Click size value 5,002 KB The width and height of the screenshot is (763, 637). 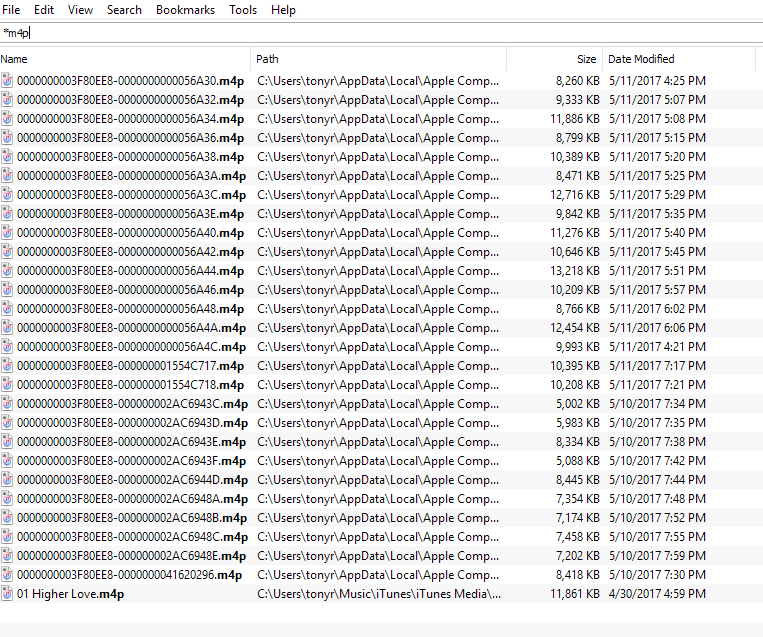578,403
